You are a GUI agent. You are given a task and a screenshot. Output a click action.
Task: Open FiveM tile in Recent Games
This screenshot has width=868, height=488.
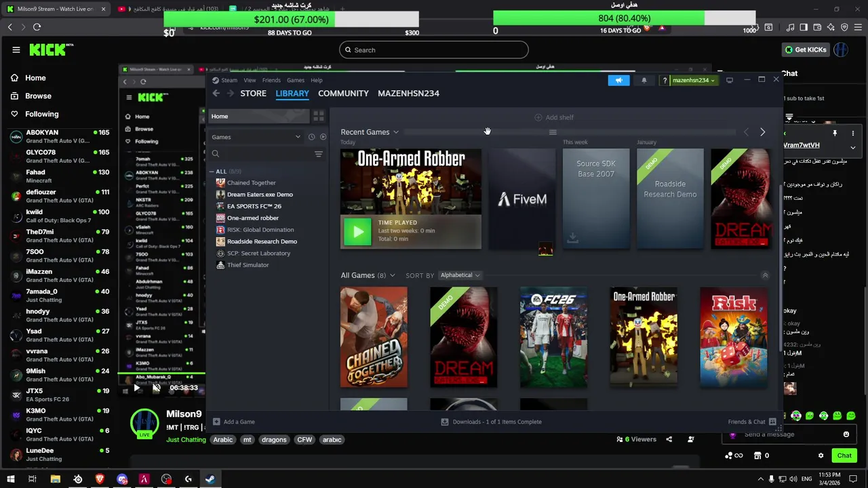522,199
